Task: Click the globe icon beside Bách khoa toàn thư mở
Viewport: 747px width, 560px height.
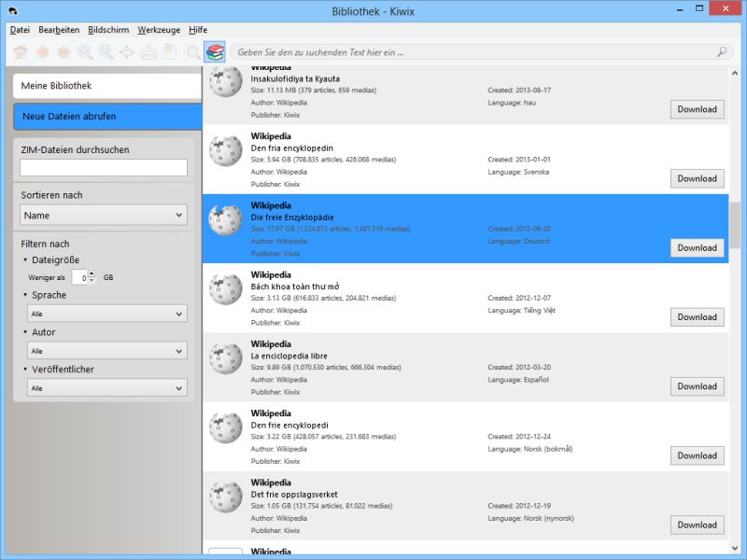Action: [226, 289]
